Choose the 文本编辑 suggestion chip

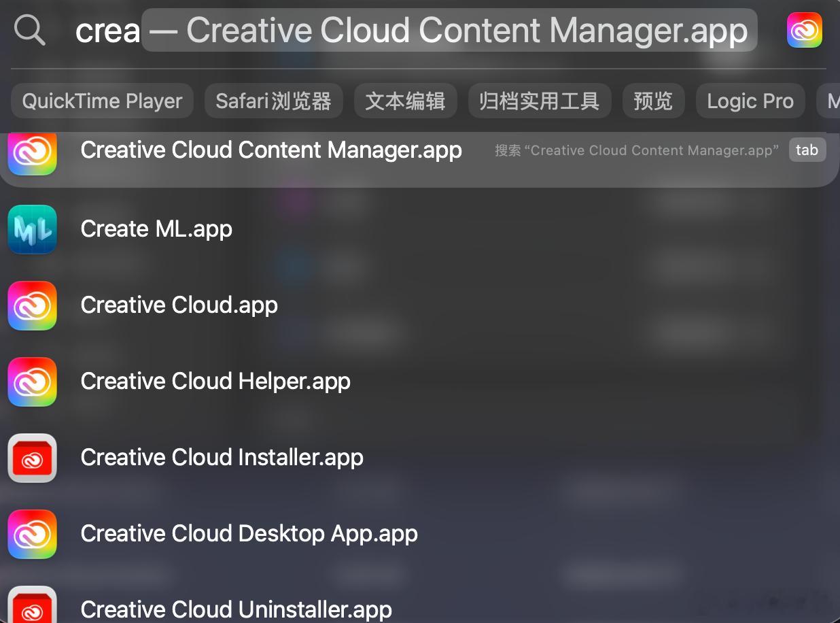pyautogui.click(x=405, y=101)
